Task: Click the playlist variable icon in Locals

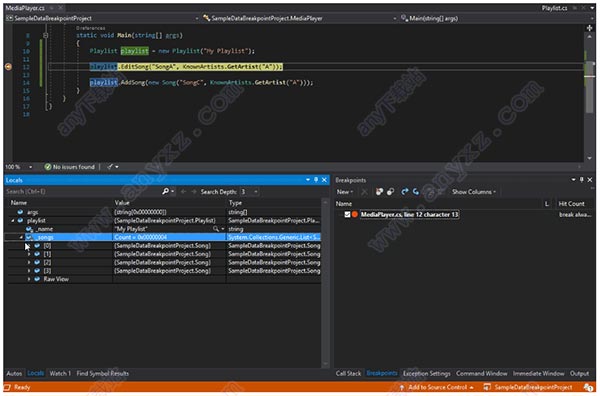Action: (x=20, y=220)
